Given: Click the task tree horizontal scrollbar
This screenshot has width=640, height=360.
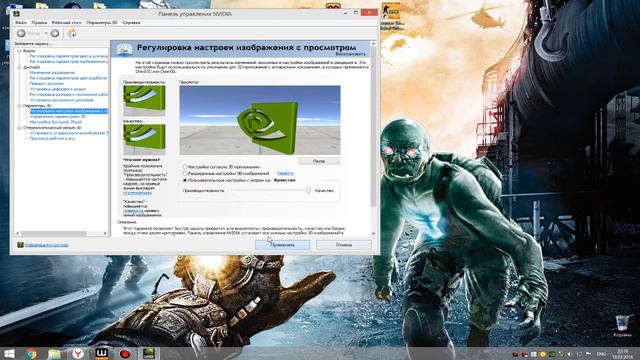Looking at the screenshot, I should pos(53,233).
